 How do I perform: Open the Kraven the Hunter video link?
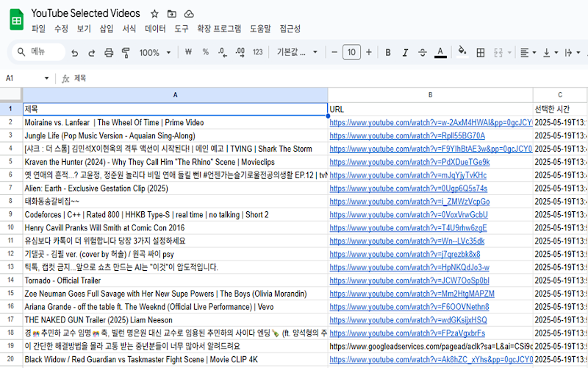[409, 162]
